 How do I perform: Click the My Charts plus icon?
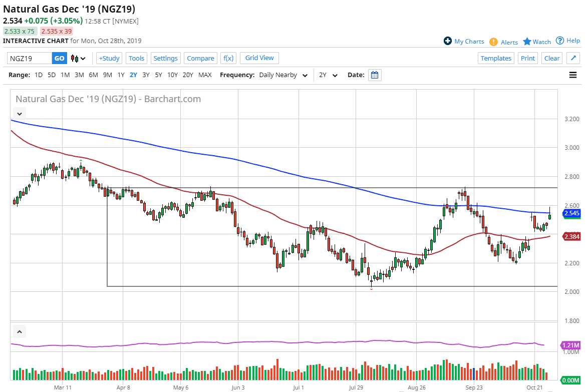point(448,41)
